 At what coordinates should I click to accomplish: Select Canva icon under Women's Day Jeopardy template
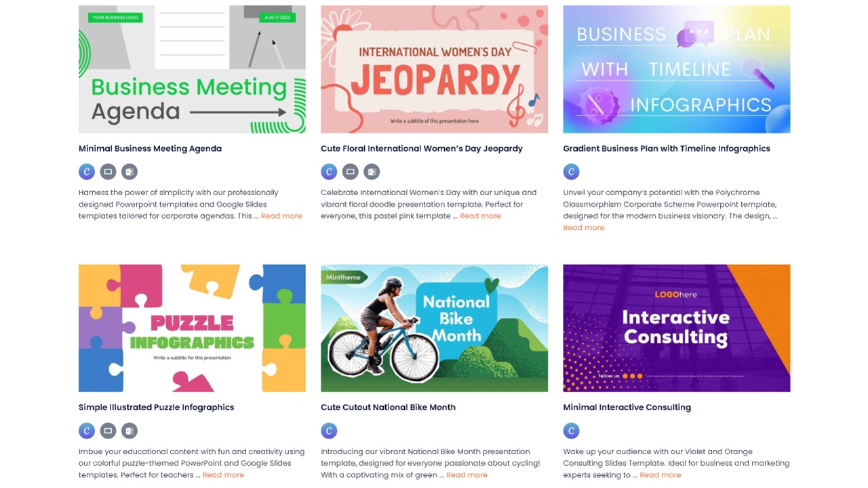pos(329,171)
